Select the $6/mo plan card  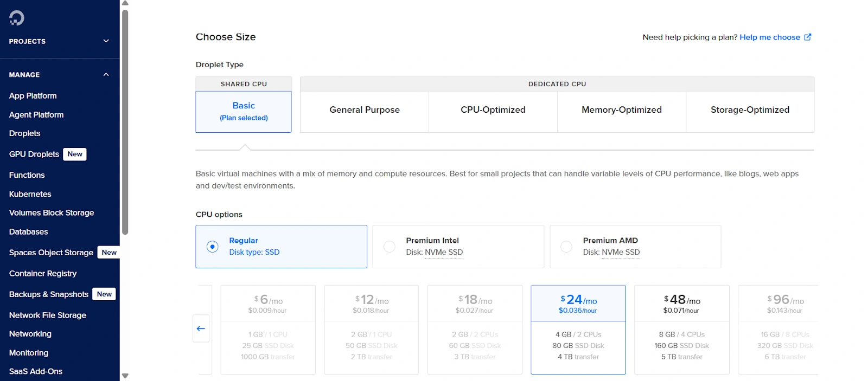pos(268,330)
